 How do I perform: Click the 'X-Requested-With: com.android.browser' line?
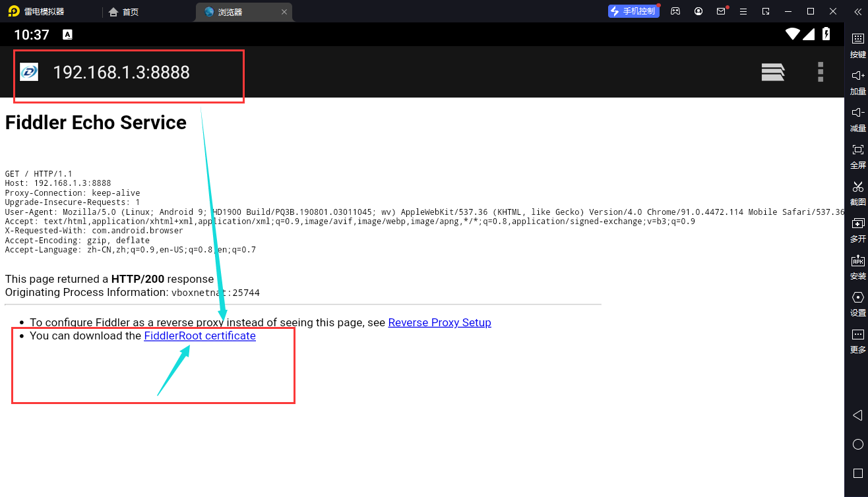pyautogui.click(x=94, y=231)
